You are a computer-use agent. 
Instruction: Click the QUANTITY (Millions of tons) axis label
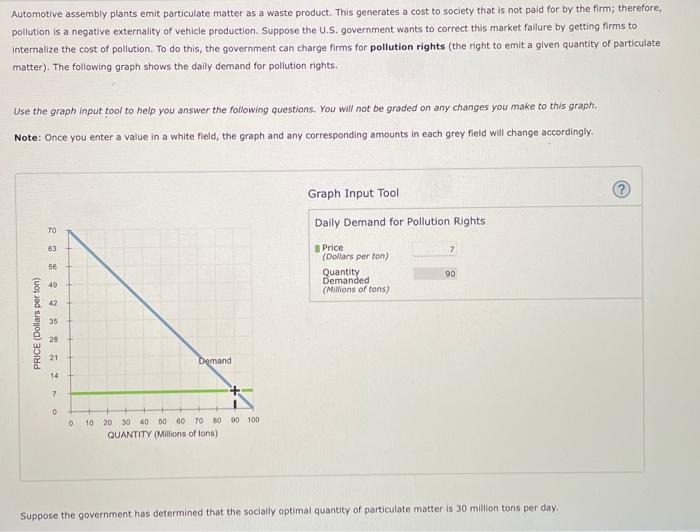point(162,434)
